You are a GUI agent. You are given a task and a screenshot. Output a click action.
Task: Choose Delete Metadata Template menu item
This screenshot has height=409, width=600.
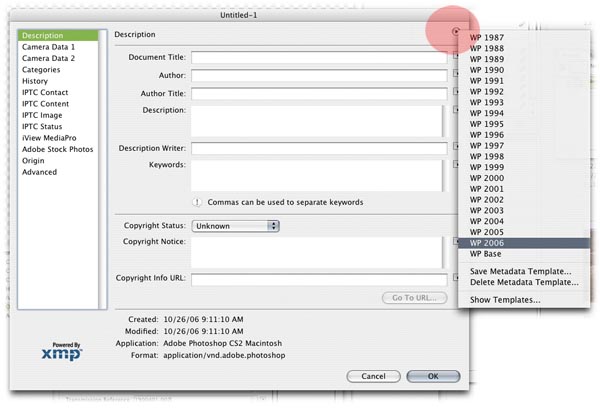523,283
